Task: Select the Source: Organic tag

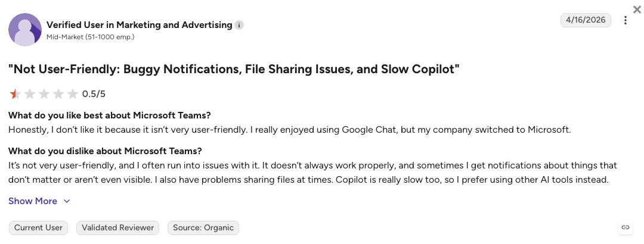Action: [x=203, y=227]
